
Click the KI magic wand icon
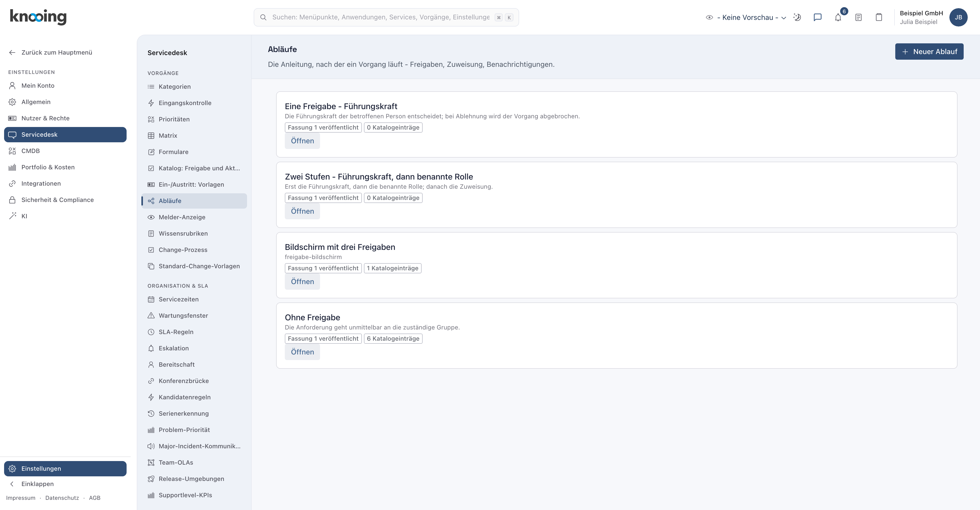[12, 216]
